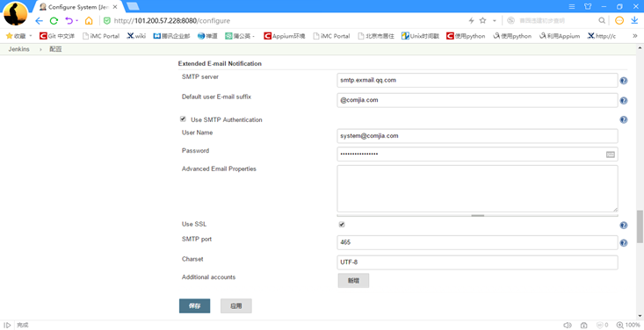This screenshot has height=330, width=644.
Task: Go back with the browser back arrow
Action: (x=39, y=21)
